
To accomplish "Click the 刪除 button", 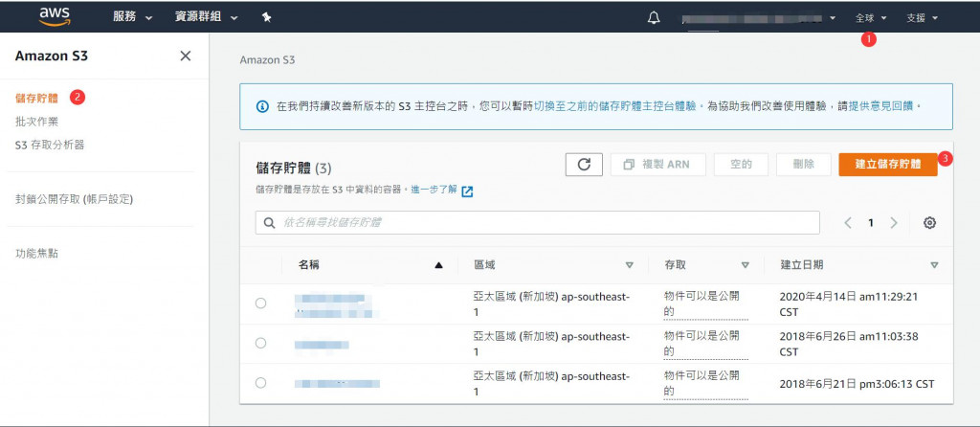I will 804,165.
